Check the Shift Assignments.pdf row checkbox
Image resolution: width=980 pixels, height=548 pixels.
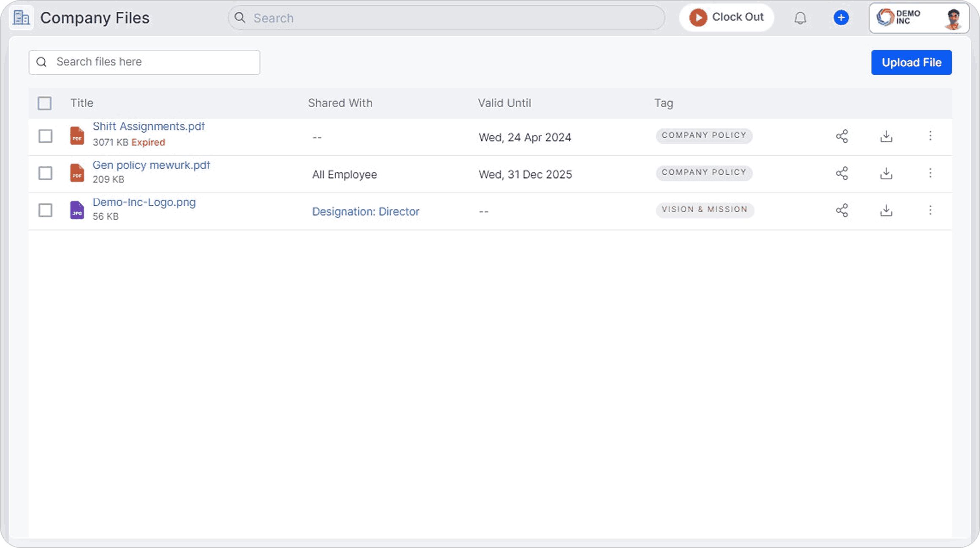[45, 136]
